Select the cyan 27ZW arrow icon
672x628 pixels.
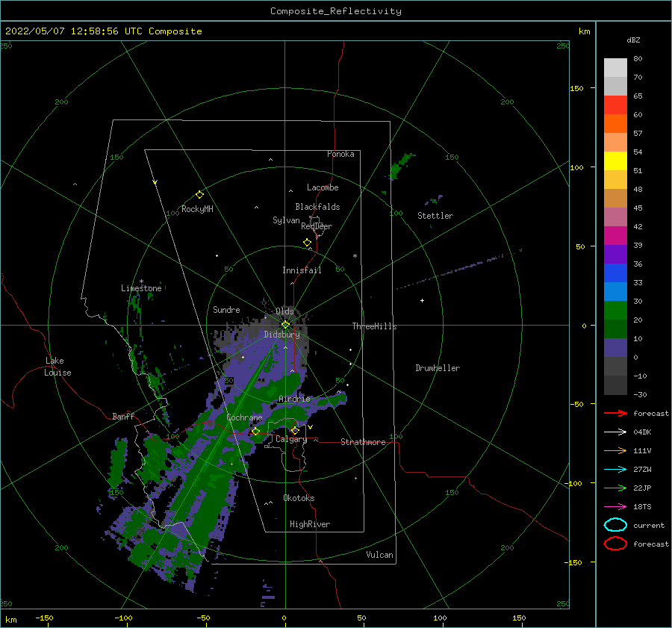615,470
